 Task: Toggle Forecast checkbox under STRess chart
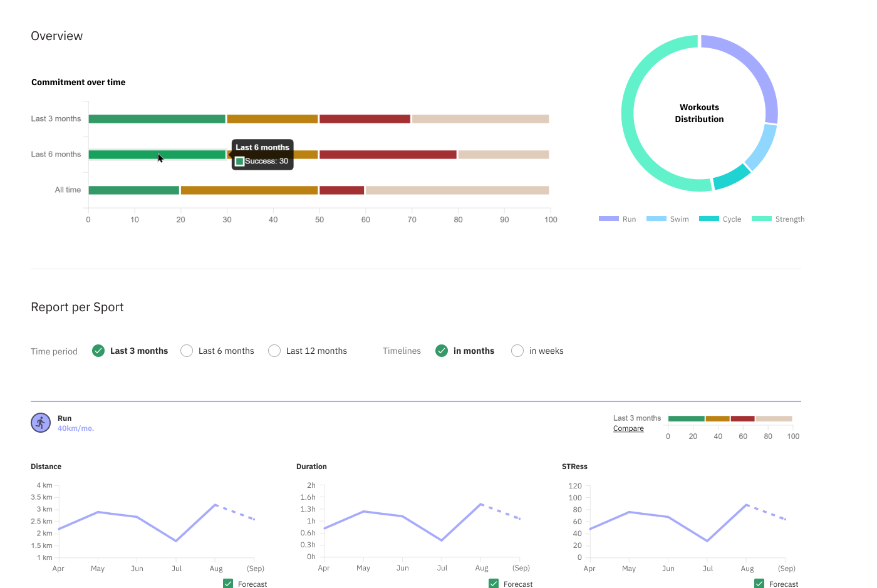pos(759,584)
